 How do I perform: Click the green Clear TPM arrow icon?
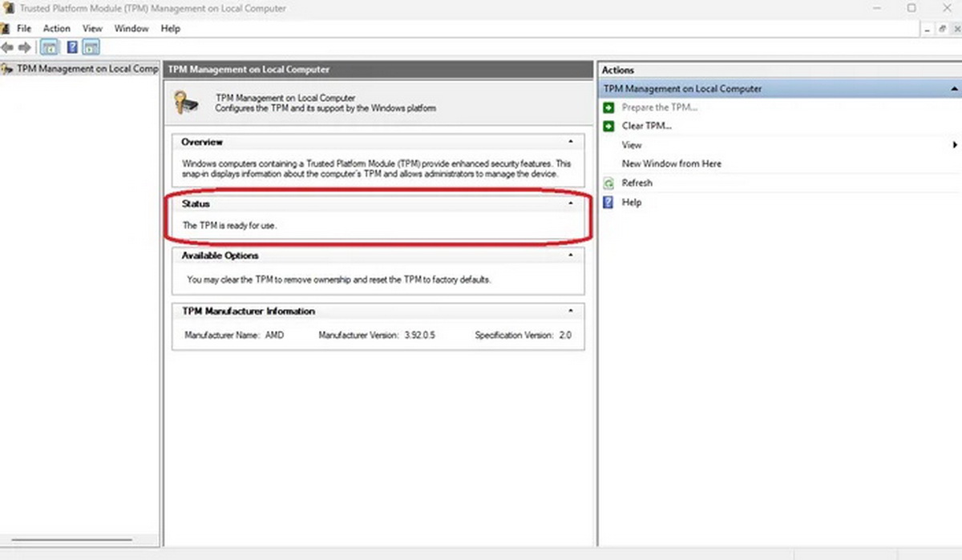(608, 126)
